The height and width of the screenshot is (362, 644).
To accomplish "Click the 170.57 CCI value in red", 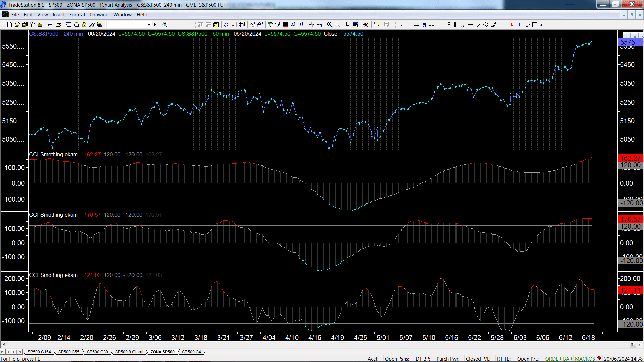I will (92, 215).
